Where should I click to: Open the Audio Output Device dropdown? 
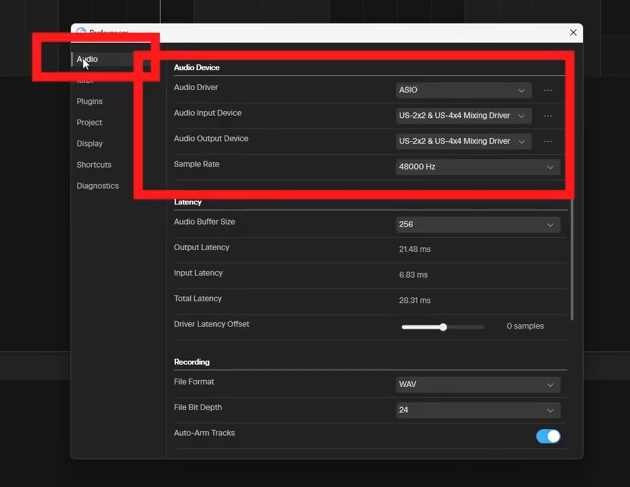[462, 141]
